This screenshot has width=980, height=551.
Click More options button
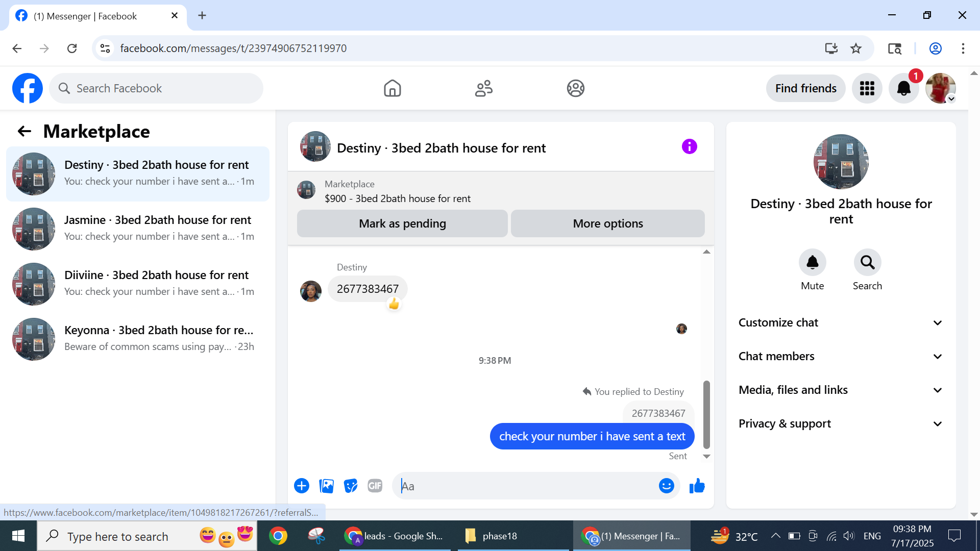pos(608,223)
